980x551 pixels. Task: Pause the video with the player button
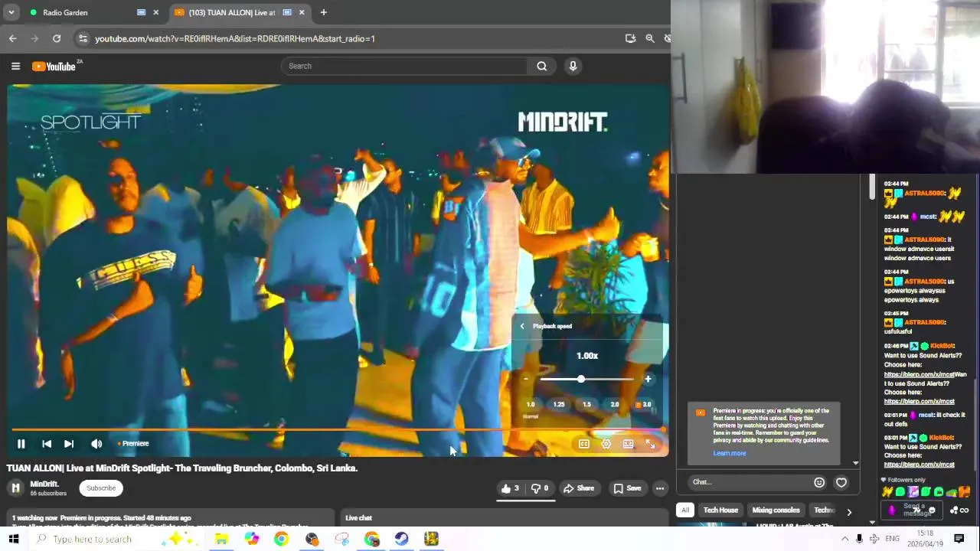pyautogui.click(x=21, y=444)
